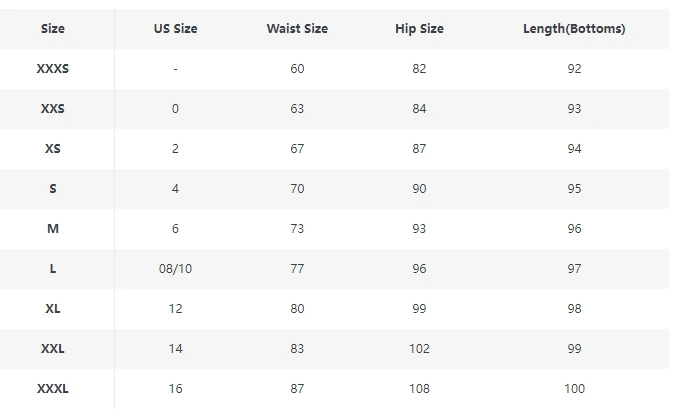Select the XXXL size row label

pos(53,389)
